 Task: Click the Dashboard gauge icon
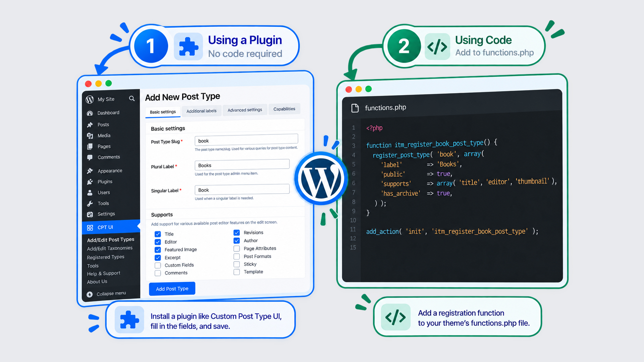click(x=90, y=113)
